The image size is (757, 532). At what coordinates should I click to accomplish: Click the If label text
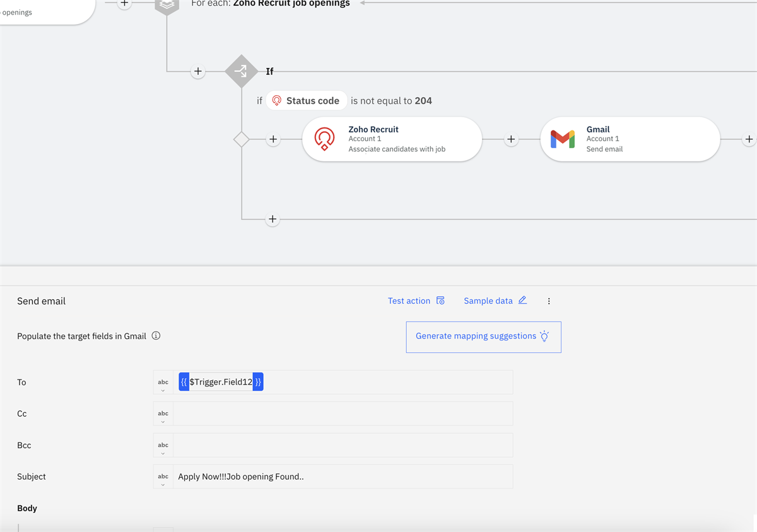[269, 71]
